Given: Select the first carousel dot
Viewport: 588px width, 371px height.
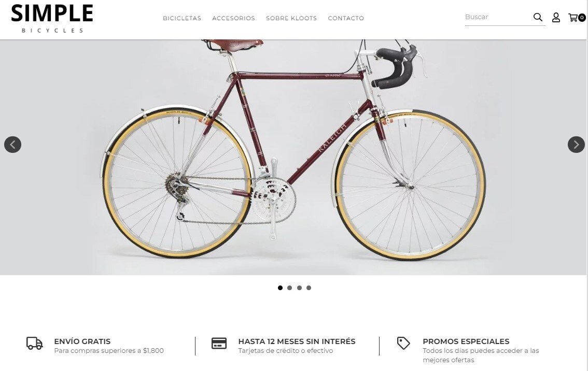Looking at the screenshot, I should point(280,288).
